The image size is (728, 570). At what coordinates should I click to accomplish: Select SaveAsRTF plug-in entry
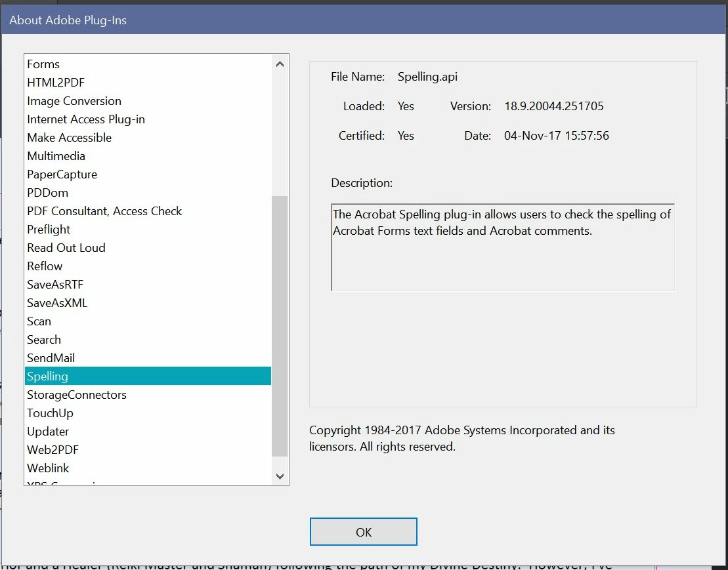tap(148, 284)
